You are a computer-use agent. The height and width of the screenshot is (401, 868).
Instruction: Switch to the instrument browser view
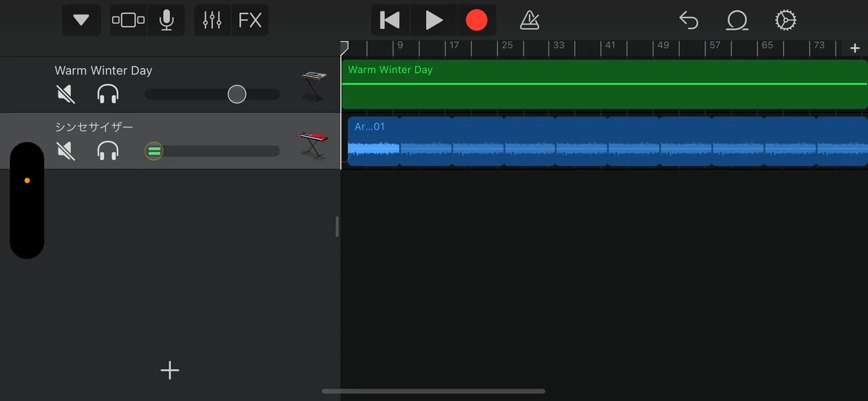pyautogui.click(x=128, y=20)
